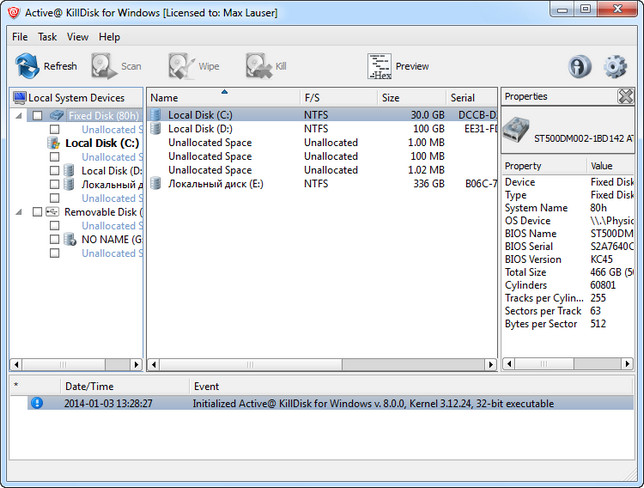Click the Scan disk toolbar icon
The image size is (644, 488).
click(x=104, y=66)
